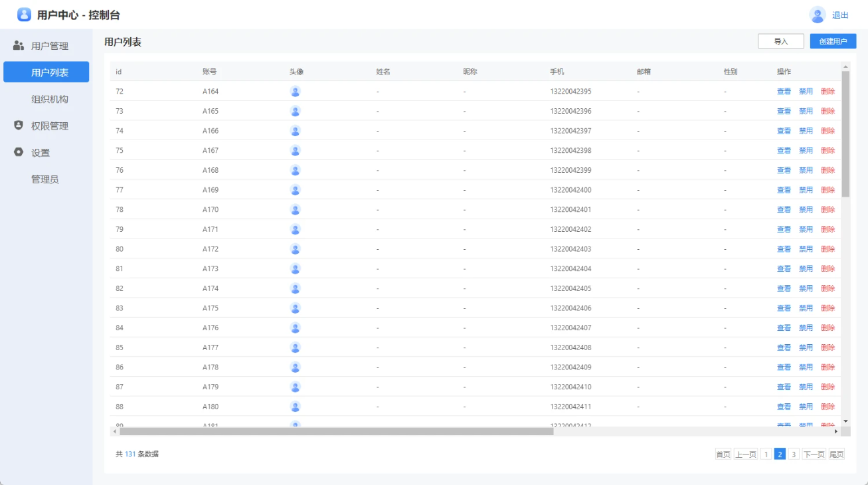
Task: Click the user center logo icon
Action: click(x=24, y=15)
